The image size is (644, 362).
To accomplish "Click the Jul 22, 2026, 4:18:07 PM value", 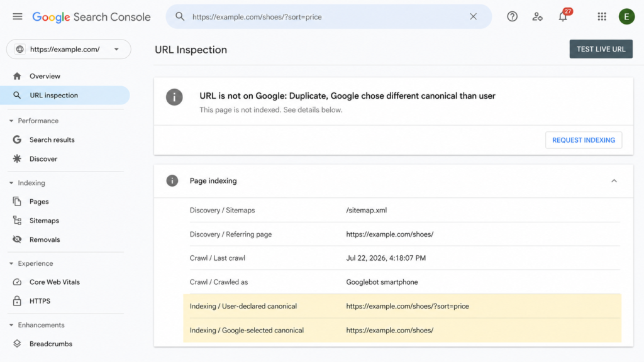I will click(x=386, y=258).
